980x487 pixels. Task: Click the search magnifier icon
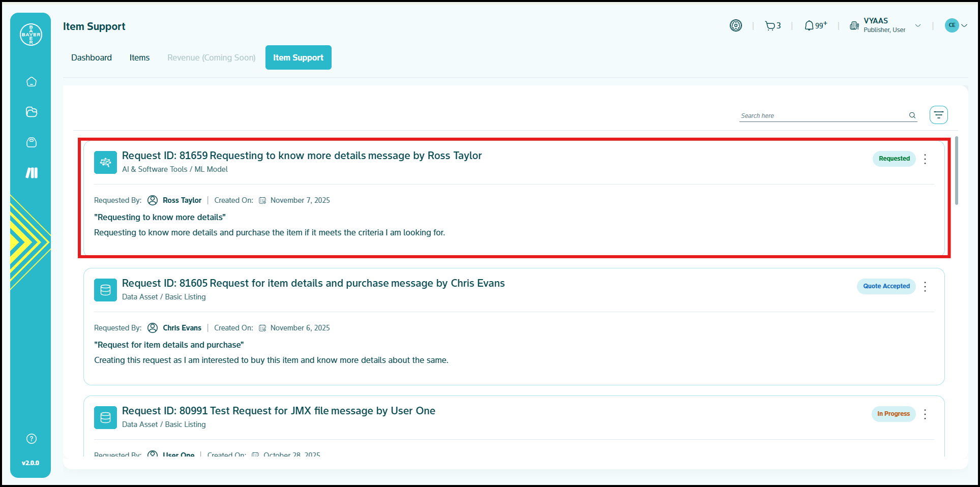coord(912,115)
